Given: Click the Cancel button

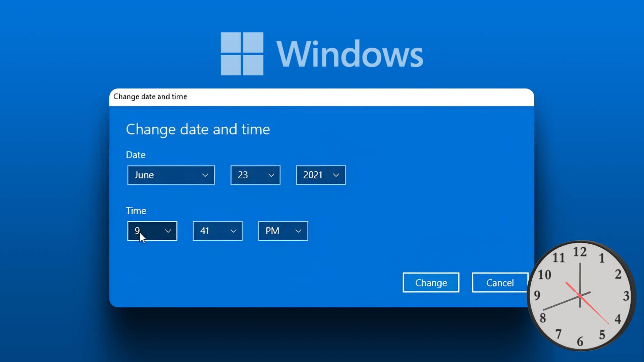Looking at the screenshot, I should click(x=500, y=283).
